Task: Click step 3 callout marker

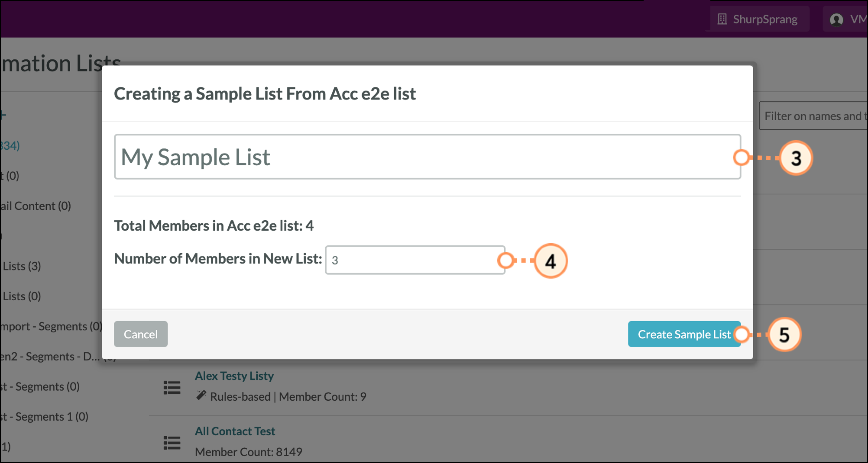Action: tap(796, 158)
